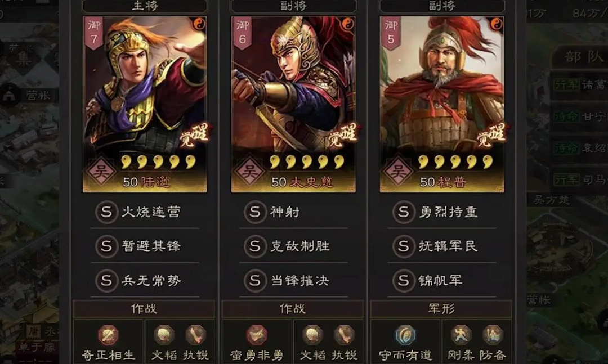Click 执锐 icon under 太史慈
This screenshot has height=364, width=608.
pyautogui.click(x=344, y=335)
